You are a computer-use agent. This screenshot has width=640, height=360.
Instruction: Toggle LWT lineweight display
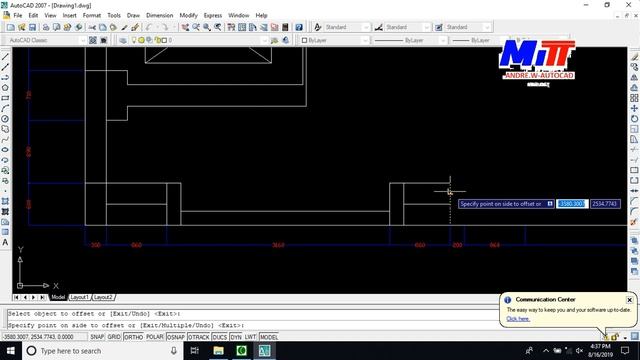[x=250, y=337]
